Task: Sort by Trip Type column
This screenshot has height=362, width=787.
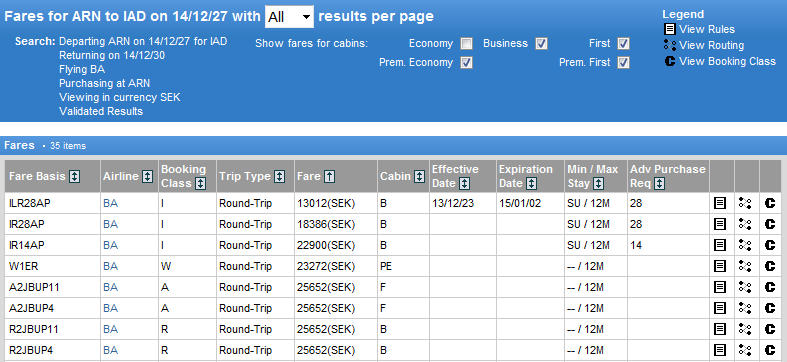Action: (x=280, y=176)
